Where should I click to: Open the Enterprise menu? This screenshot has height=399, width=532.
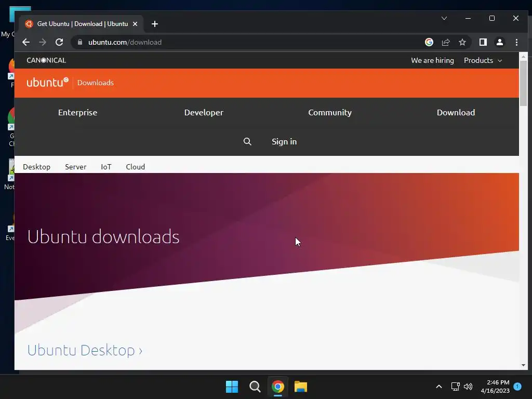click(77, 112)
